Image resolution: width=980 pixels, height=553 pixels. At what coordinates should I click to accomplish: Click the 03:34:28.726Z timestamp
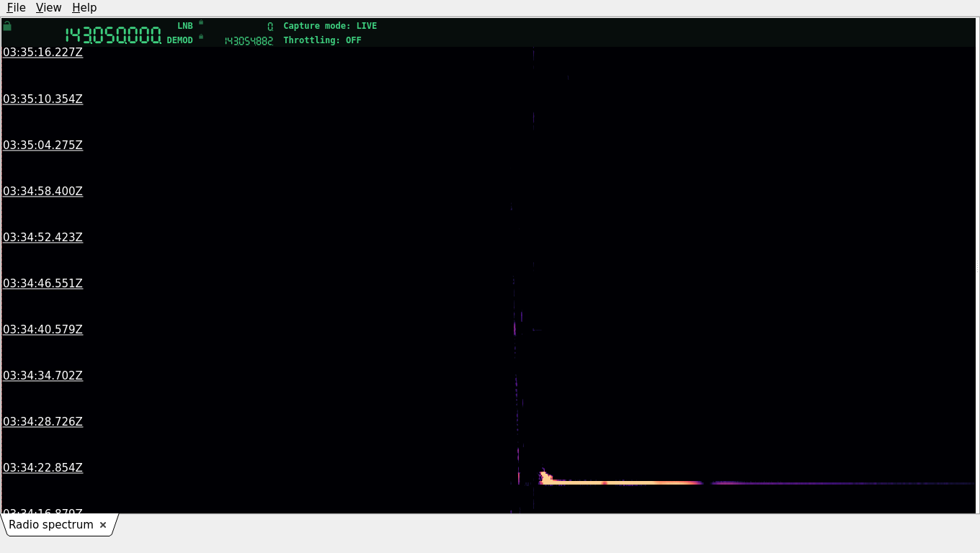click(x=43, y=421)
